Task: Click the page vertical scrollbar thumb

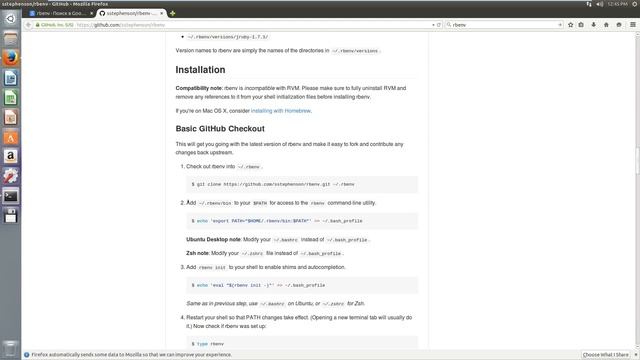Action: click(637, 161)
